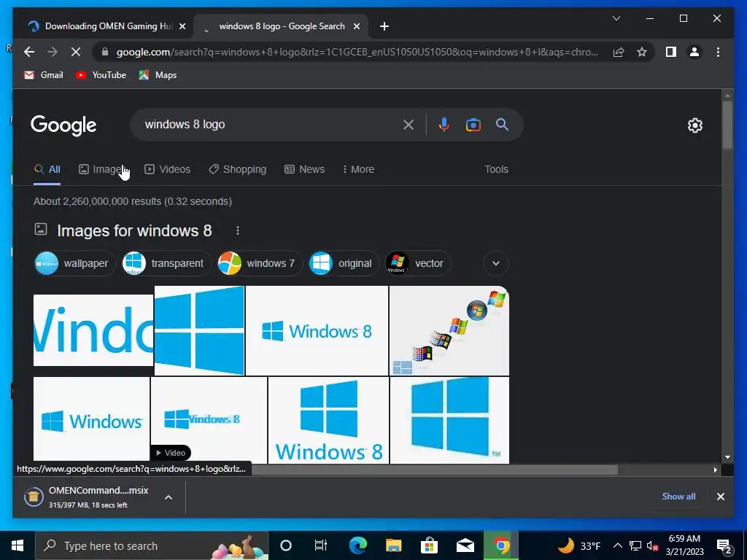Open the search Tools options
Image resolution: width=747 pixels, height=560 pixels.
(x=496, y=169)
